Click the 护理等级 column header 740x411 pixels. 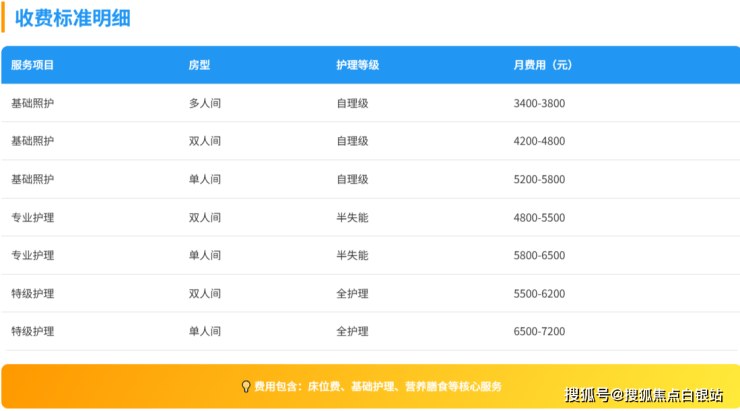[x=357, y=65]
